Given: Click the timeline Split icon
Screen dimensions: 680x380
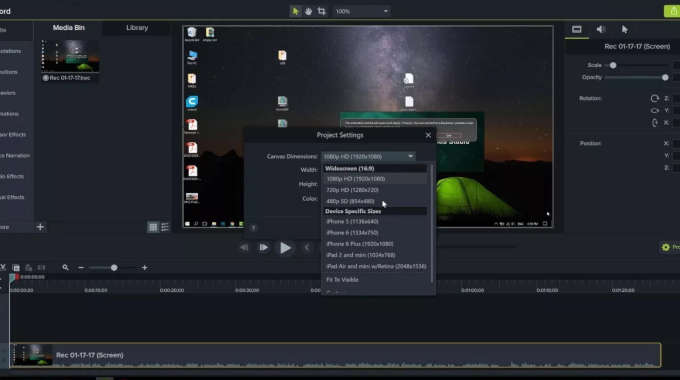Looking at the screenshot, I should pyautogui.click(x=41, y=268).
